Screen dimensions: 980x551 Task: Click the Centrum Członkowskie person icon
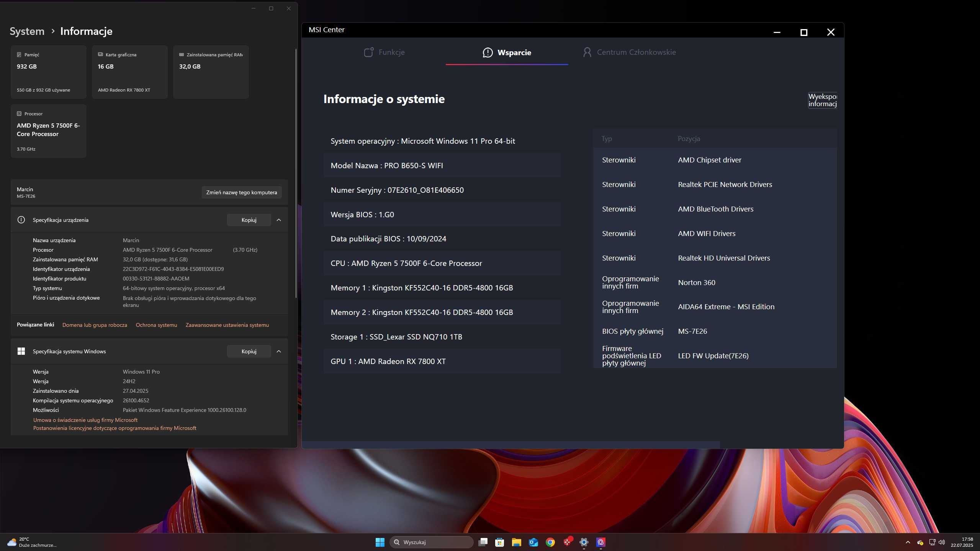pyautogui.click(x=587, y=52)
